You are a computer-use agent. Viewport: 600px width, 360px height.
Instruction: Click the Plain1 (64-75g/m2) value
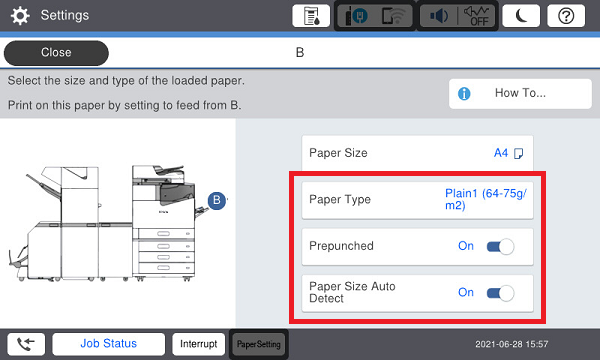coord(485,199)
